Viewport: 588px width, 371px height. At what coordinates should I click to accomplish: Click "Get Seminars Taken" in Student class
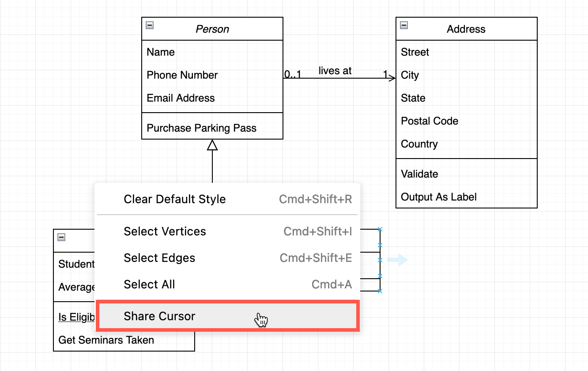106,340
